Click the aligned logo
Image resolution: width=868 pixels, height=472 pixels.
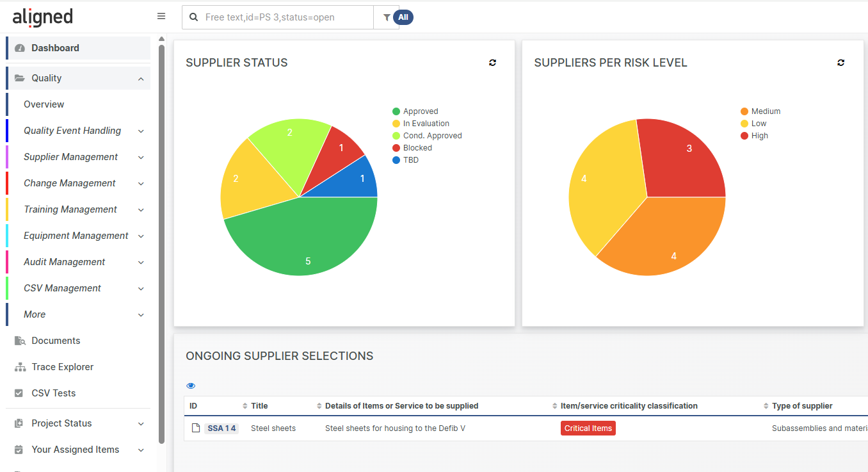click(42, 17)
